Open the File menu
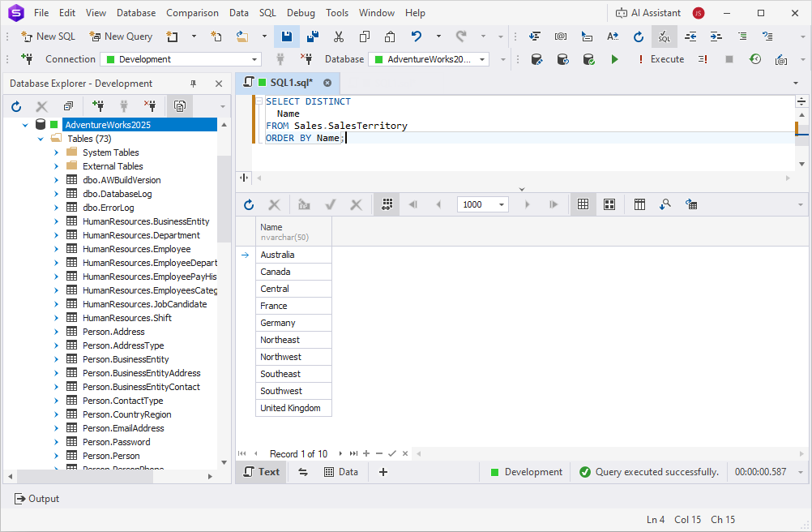Screen dimensions: 812x532 coord(41,13)
